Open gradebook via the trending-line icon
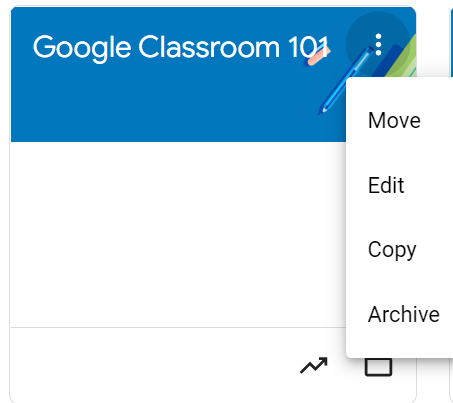Screen dimensions: 453x403 tap(314, 366)
